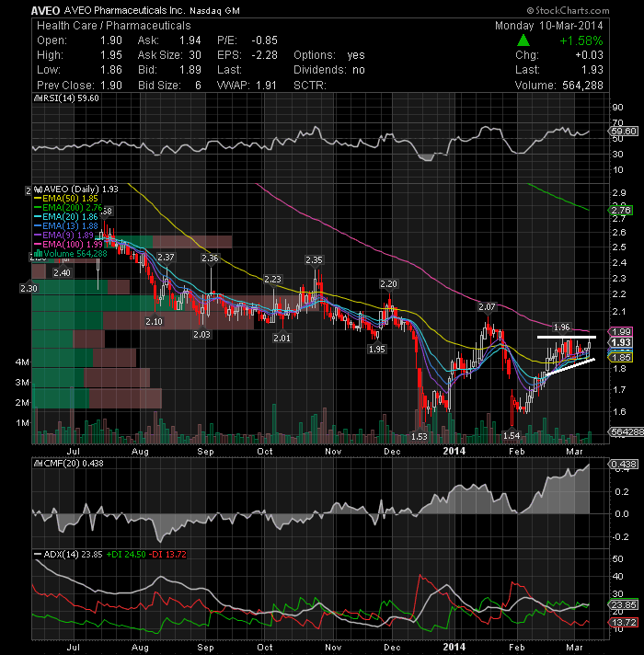Click the Ask value 1.94
644x655 pixels.
pyautogui.click(x=190, y=40)
